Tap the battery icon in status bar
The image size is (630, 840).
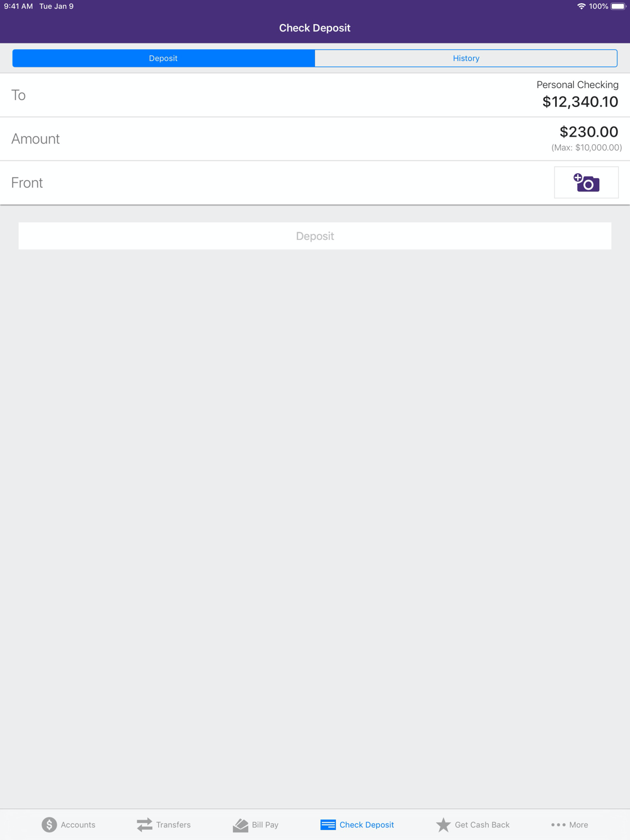(x=618, y=6)
